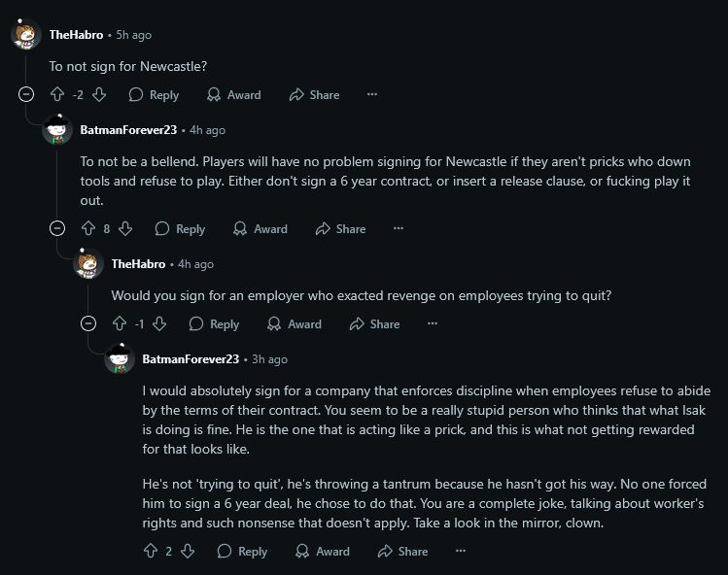Screen dimensions: 728x575
Task: Give Award to BatmanForever23's 8-point comment
Action: [260, 229]
